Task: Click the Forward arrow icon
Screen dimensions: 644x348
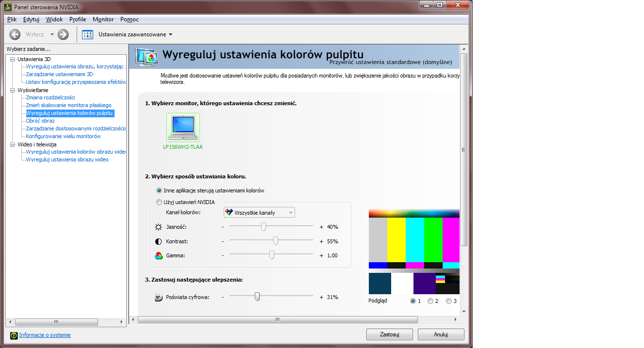Action: coord(63,34)
